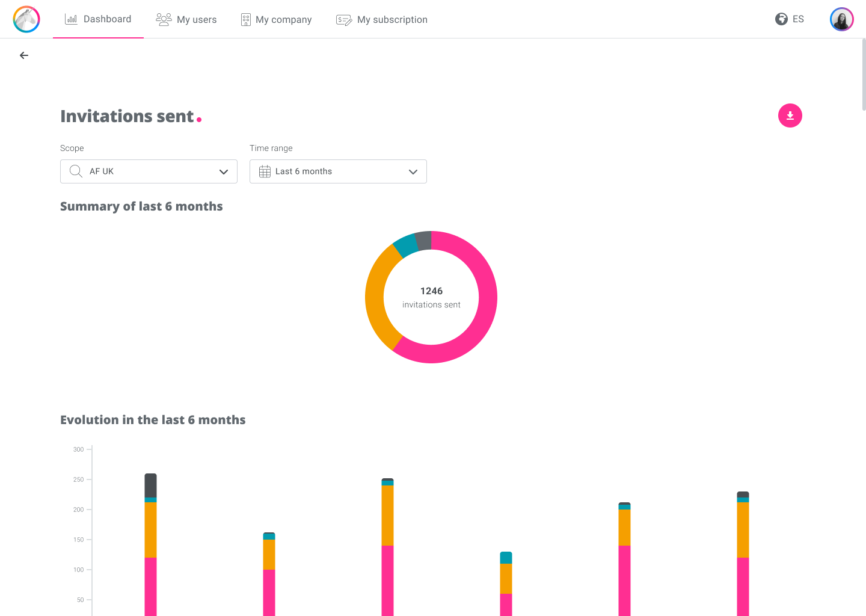
Task: Click the search icon in Scope field
Action: (x=76, y=171)
